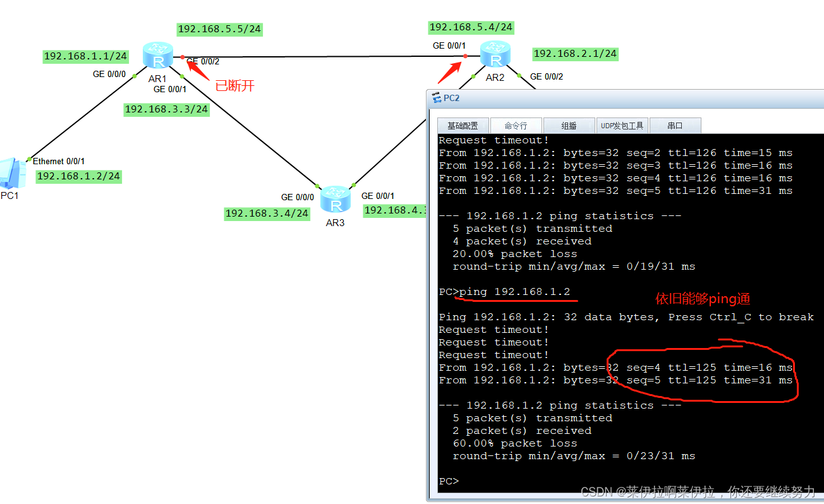The height and width of the screenshot is (504, 824).
Task: Click AR1's GE 0/0/2 port label
Action: point(203,62)
